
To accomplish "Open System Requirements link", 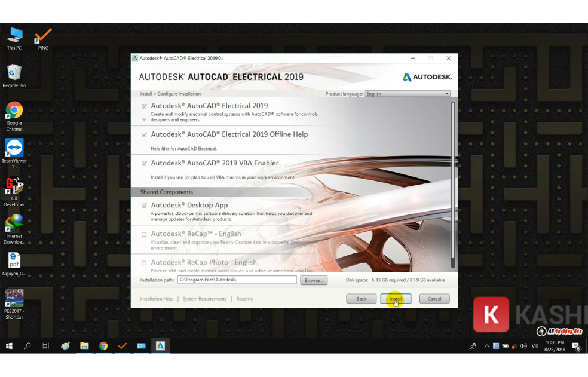I will tap(204, 299).
